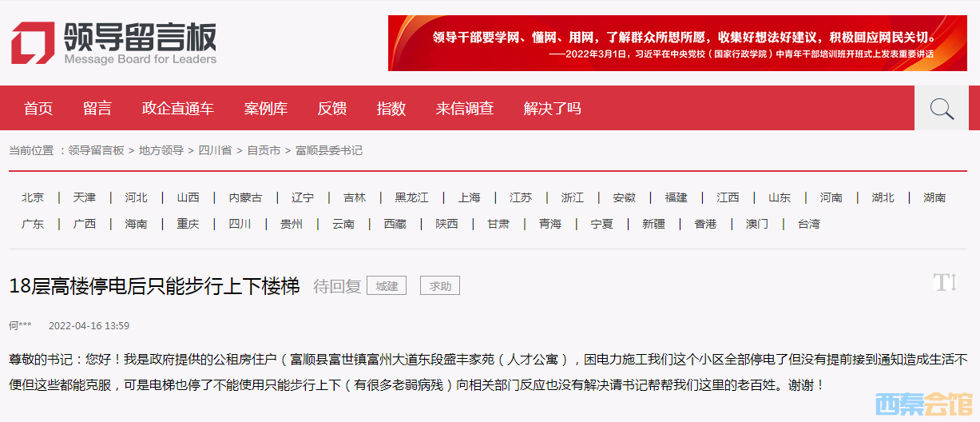Viewport: 980px width, 422px height.
Task: Navigate to 自贡市 in the breadcrumb
Action: pos(264,150)
